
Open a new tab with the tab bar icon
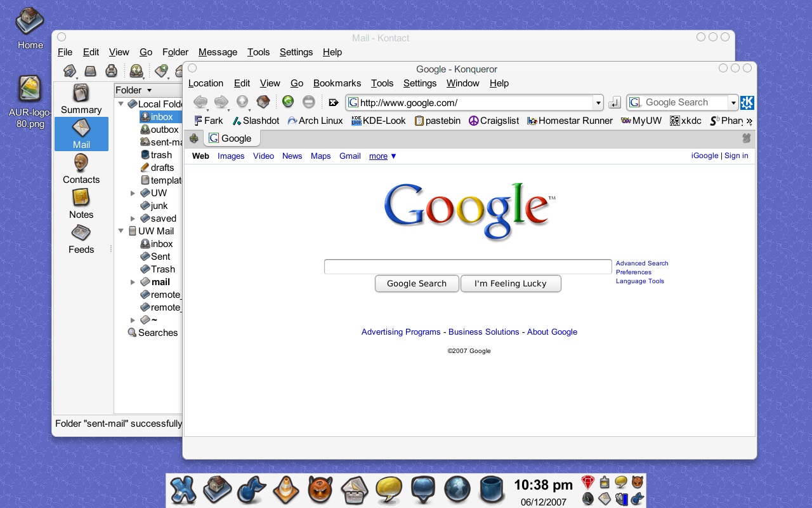[194, 138]
